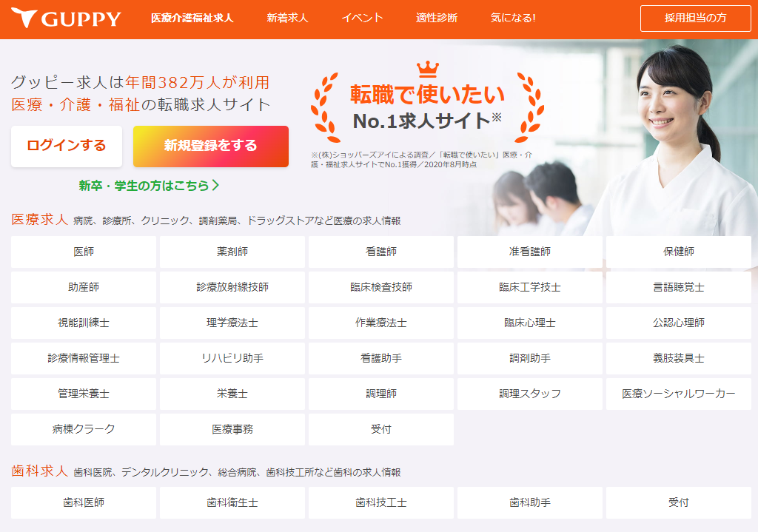Click 調理師 tile
Screen dimensions: 758x532
coord(381,394)
